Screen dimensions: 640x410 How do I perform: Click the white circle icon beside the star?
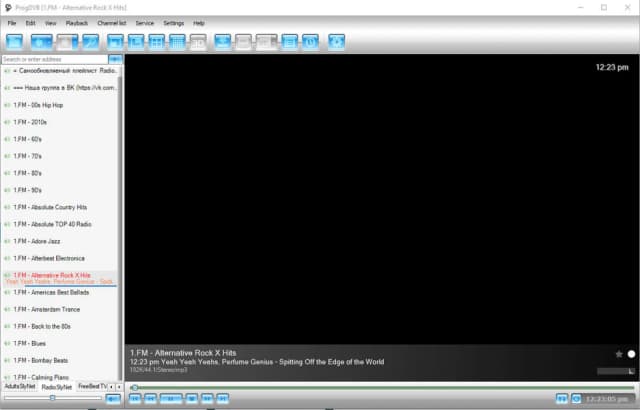point(631,354)
